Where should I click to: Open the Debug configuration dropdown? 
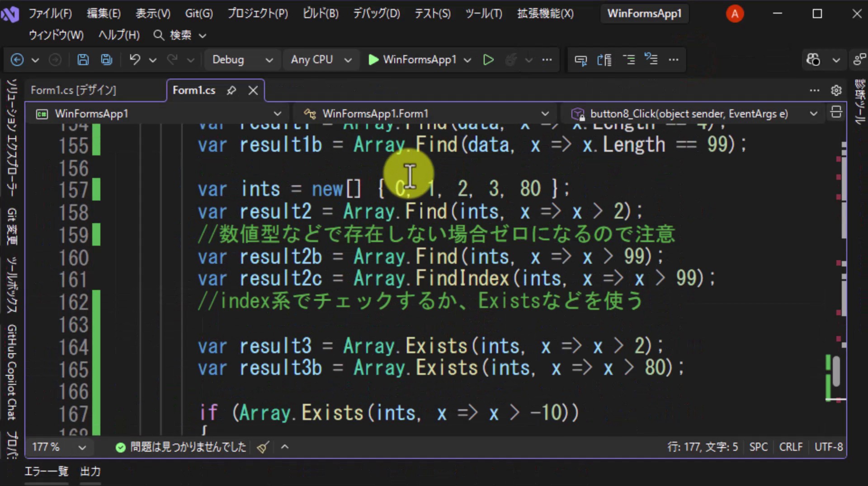pos(242,60)
